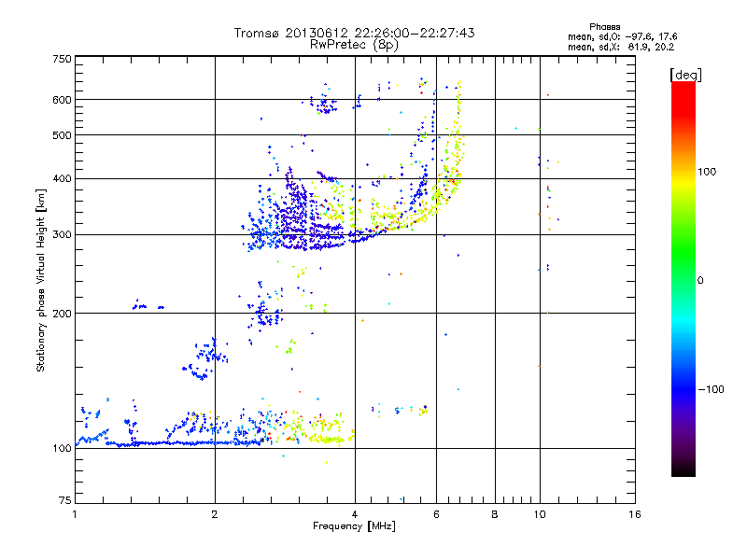Viewport: 747px width, 560px height.
Task: Click the x-axis tick label '1'
Action: click(75, 514)
